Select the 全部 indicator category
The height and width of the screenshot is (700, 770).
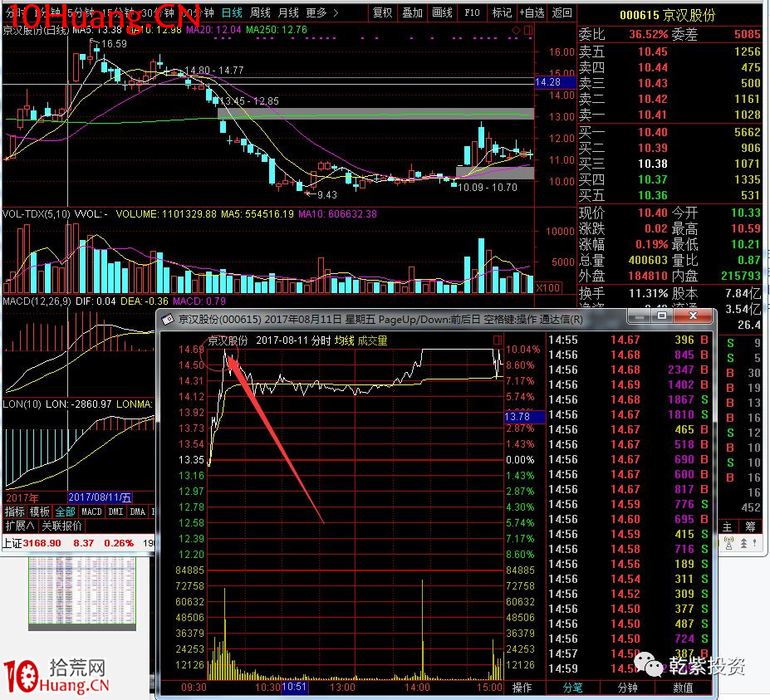65,512
